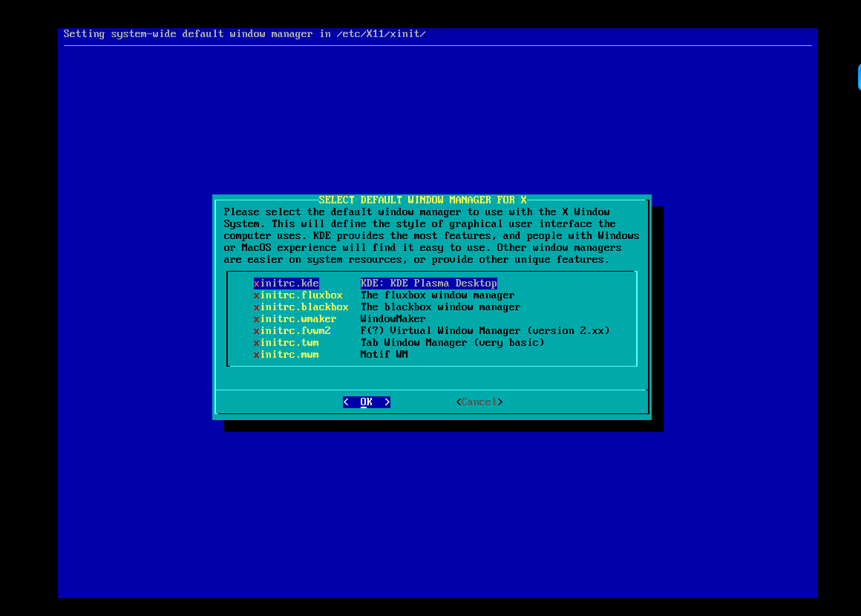Select the xinitrc.mwm entry tag
Image resolution: width=861 pixels, height=616 pixels.
[x=287, y=355]
